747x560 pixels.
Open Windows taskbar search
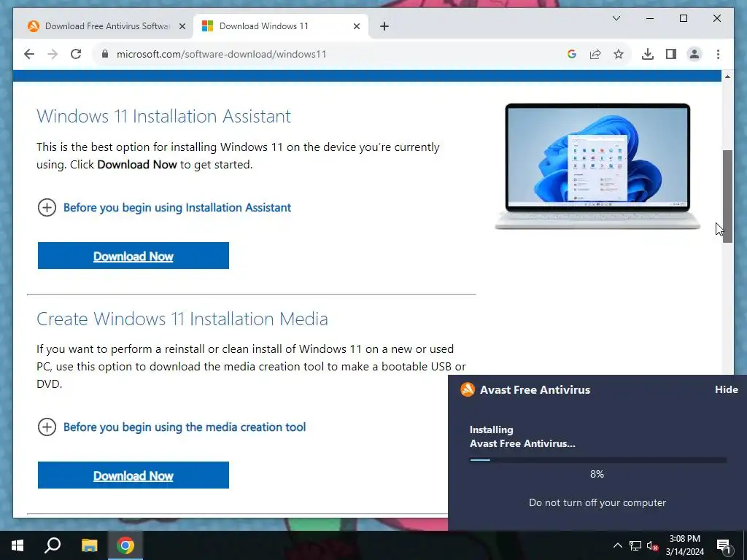[53, 545]
